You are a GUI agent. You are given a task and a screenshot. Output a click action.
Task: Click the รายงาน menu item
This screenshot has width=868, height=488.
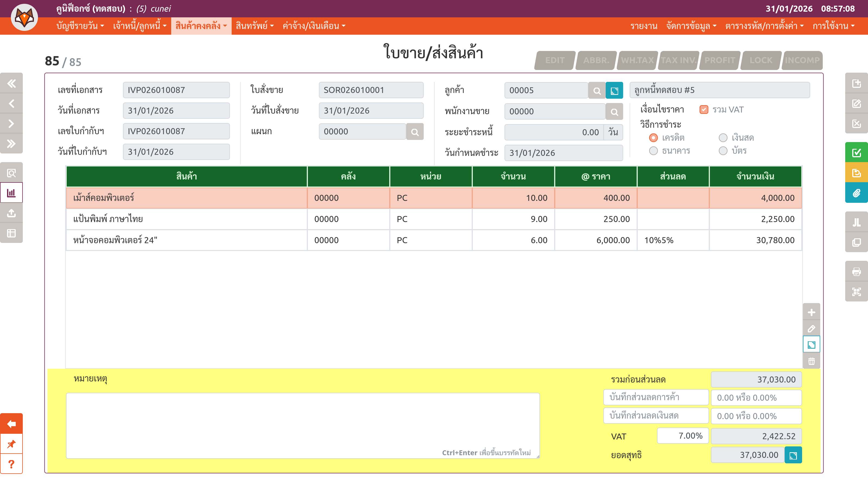(x=644, y=26)
